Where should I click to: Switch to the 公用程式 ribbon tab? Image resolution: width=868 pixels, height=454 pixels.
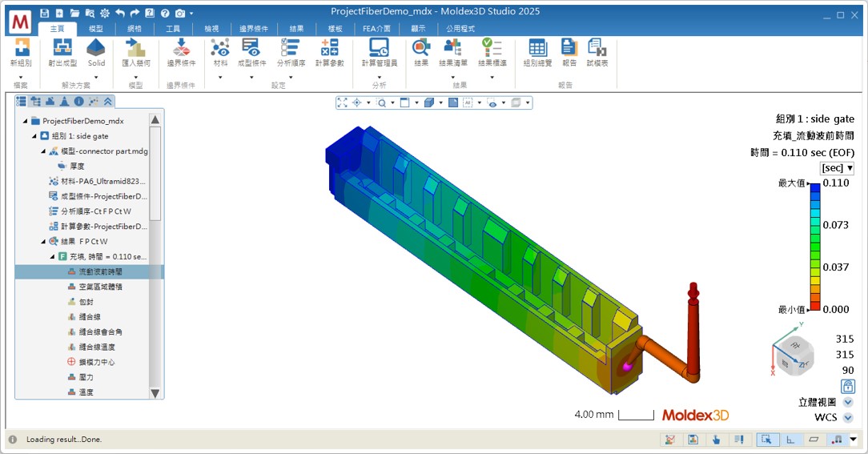pos(460,28)
